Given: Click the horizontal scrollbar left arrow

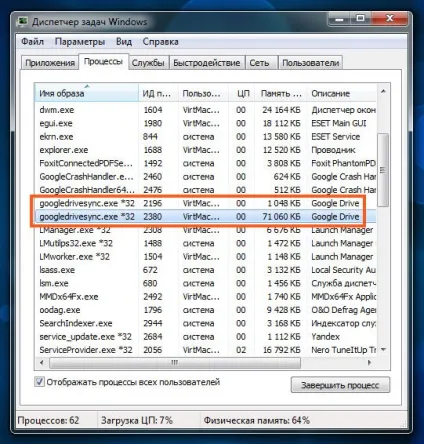Looking at the screenshot, I should point(41,362).
